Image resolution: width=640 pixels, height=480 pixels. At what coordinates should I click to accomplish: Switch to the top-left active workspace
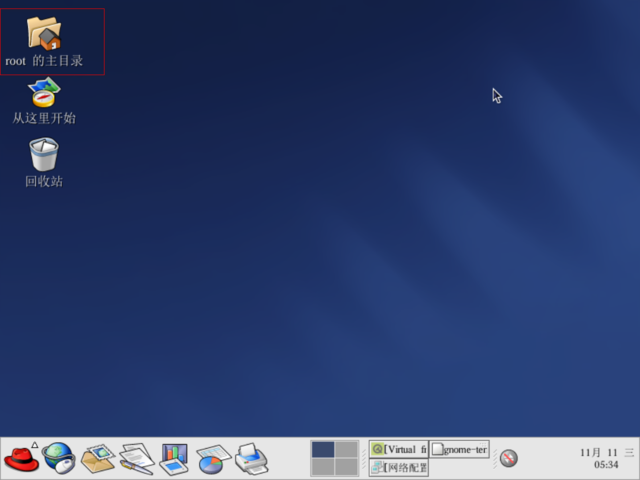323,449
